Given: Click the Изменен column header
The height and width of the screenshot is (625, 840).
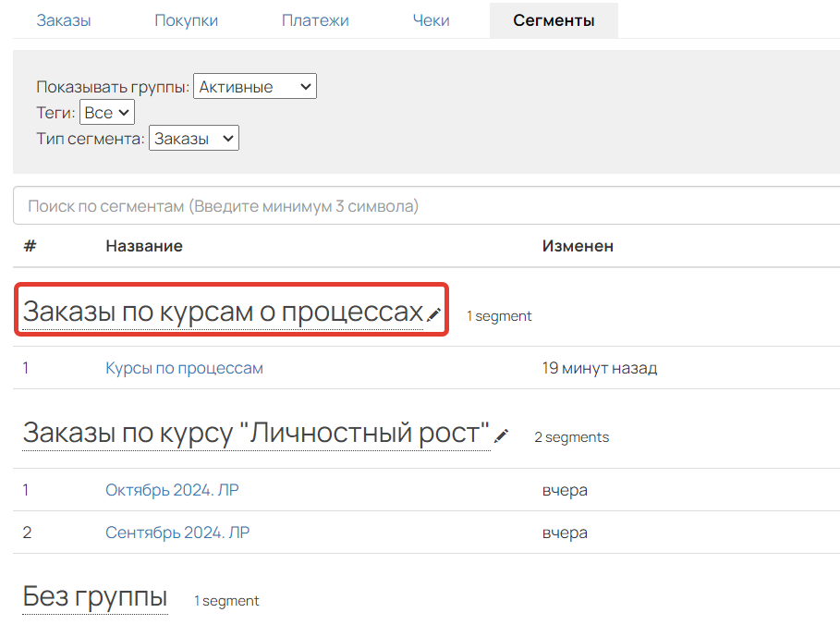Looking at the screenshot, I should (578, 246).
